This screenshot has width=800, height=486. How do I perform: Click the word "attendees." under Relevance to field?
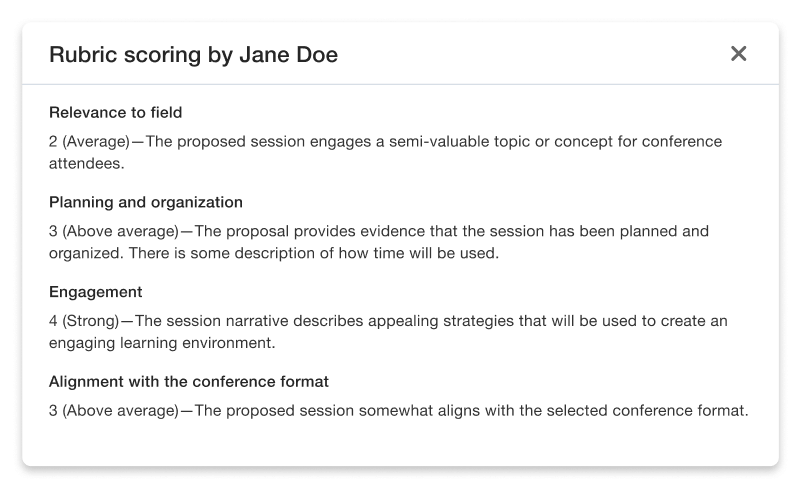click(x=87, y=163)
